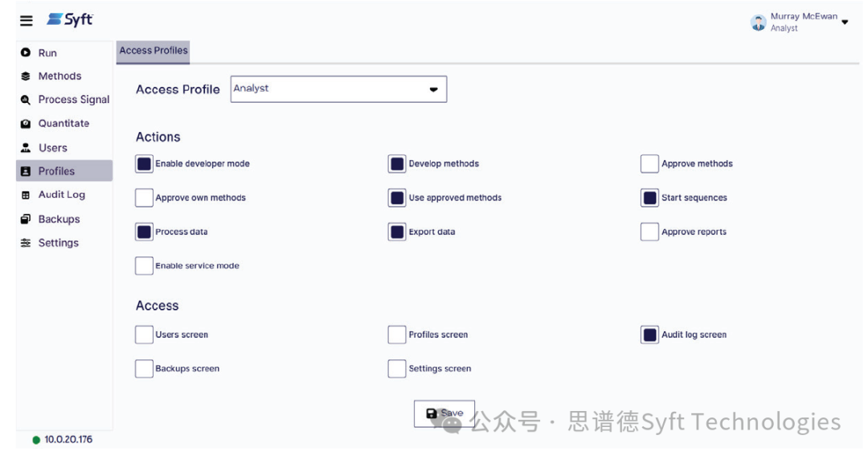Click the Syft logo
Screen dimensions: 868x456
pyautogui.click(x=70, y=20)
